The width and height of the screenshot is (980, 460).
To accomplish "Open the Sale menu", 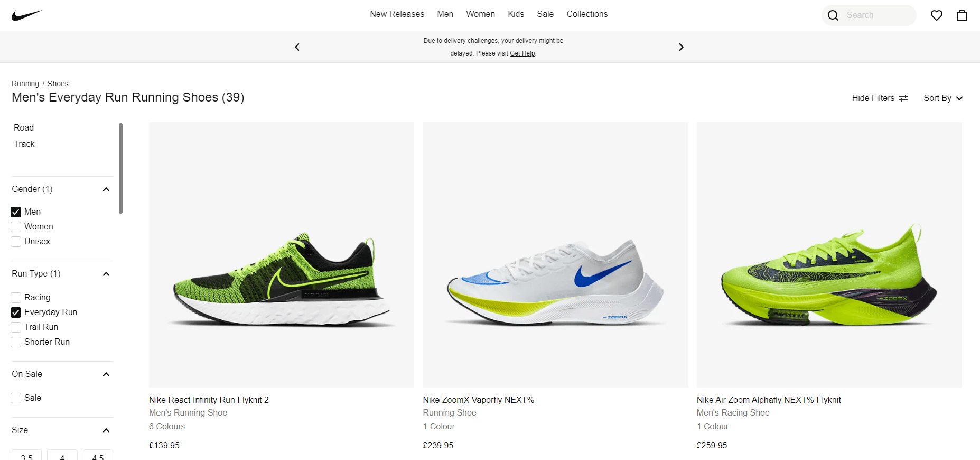I will tap(545, 14).
